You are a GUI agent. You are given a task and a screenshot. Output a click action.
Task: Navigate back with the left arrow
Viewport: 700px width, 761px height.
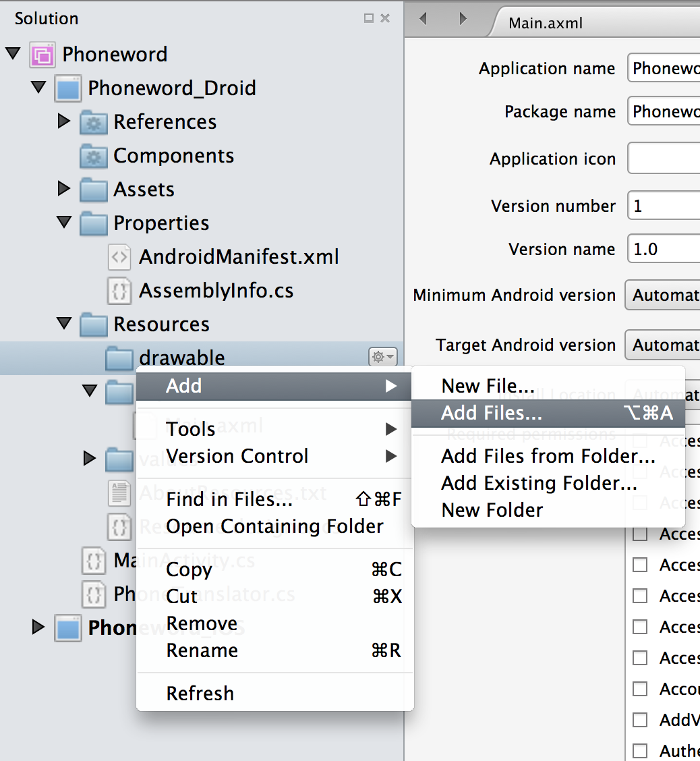pos(424,19)
